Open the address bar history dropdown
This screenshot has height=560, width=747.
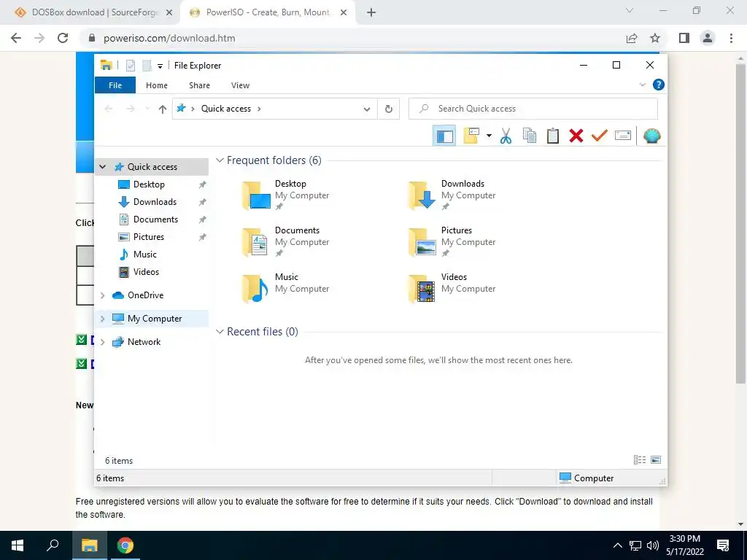pos(367,109)
